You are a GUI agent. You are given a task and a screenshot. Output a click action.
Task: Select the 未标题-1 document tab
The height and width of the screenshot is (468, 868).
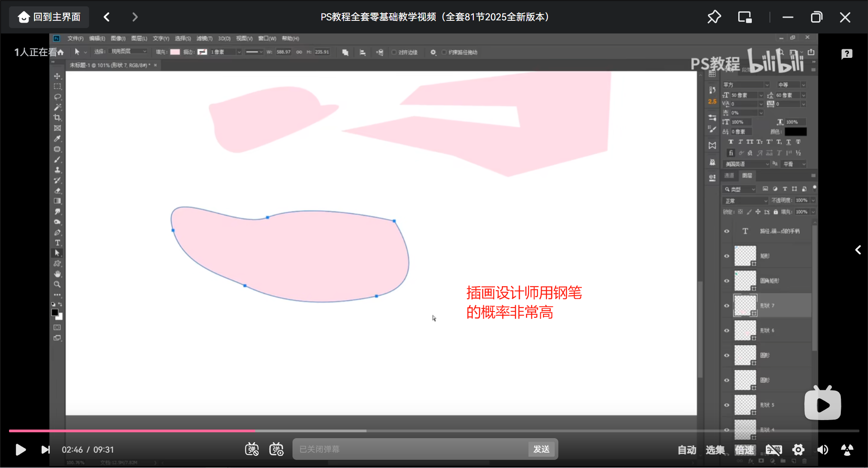pyautogui.click(x=110, y=65)
